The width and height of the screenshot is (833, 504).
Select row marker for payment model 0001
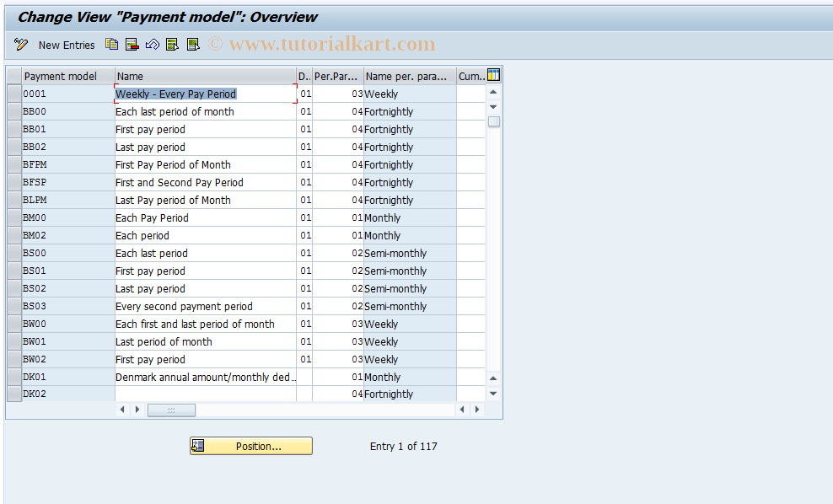(x=14, y=94)
